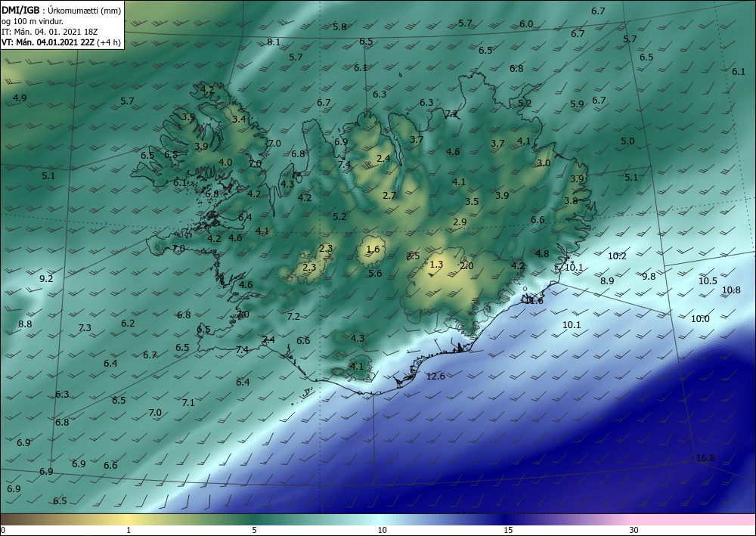This screenshot has height=536, width=756.
Task: Click the 8.1 value in the north sea
Action: pos(274,42)
